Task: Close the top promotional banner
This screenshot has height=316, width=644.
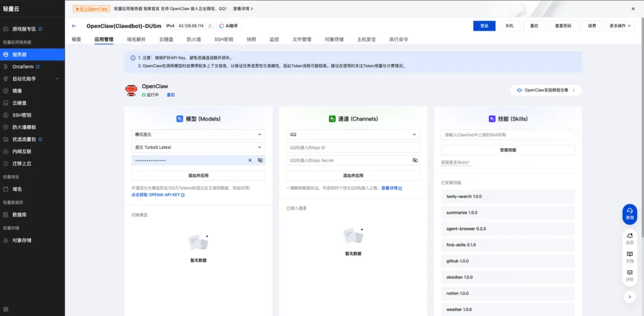Action: point(633,8)
